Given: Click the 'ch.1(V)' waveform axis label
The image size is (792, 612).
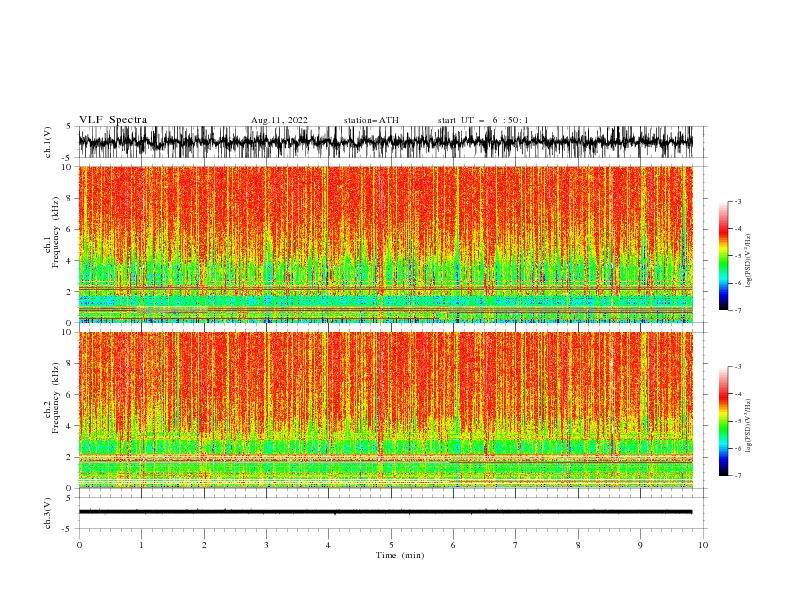Looking at the screenshot, I should [48, 142].
